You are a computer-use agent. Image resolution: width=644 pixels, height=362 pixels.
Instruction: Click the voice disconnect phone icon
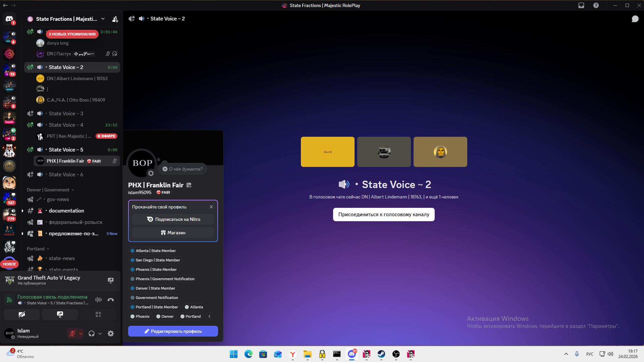pyautogui.click(x=111, y=300)
